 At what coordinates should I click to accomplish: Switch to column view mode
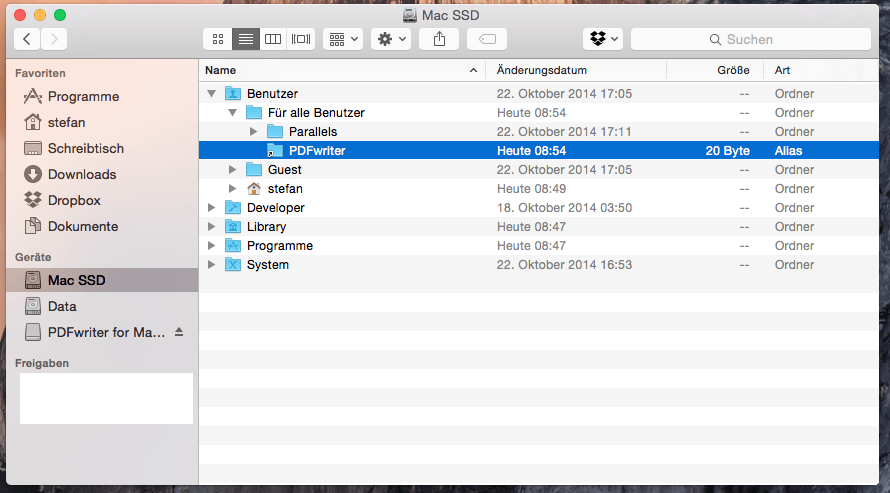tap(273, 39)
